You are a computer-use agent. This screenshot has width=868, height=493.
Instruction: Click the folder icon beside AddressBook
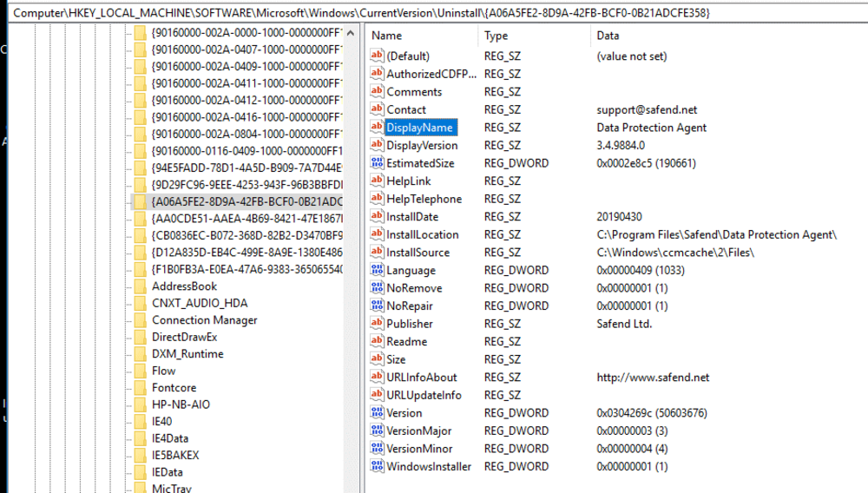(140, 286)
